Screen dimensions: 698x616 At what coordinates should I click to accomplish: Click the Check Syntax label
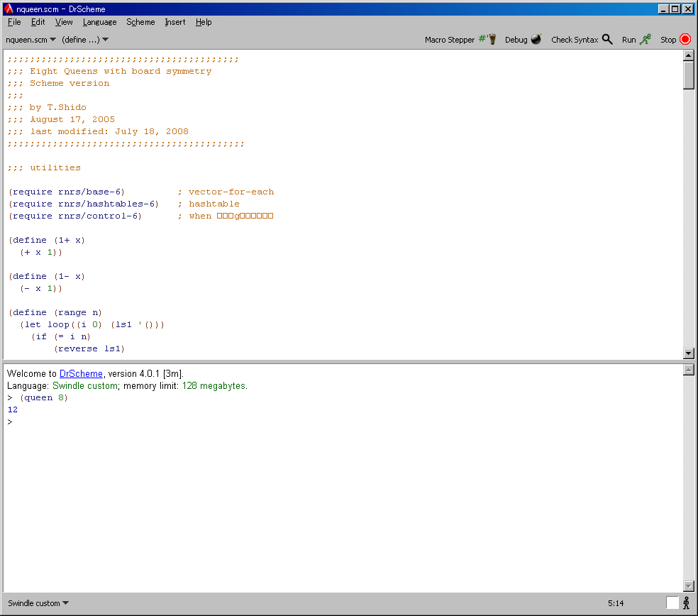(x=575, y=40)
